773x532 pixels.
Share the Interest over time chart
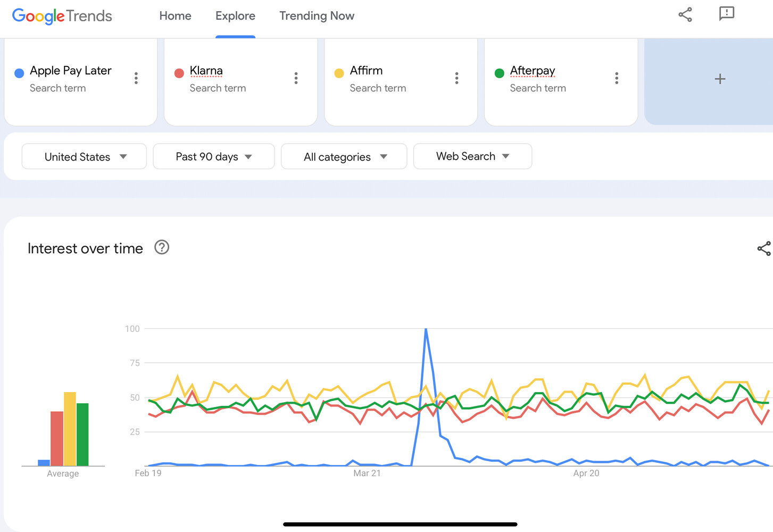point(764,248)
